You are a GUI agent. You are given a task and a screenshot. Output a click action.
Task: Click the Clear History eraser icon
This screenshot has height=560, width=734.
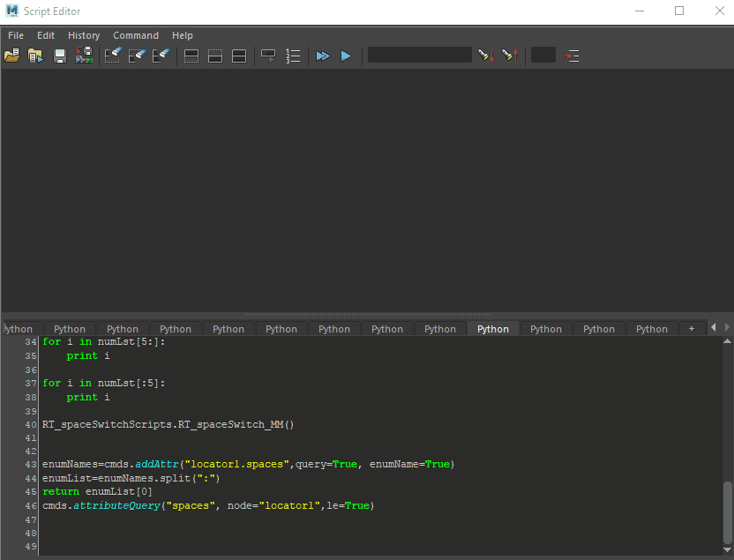[113, 56]
